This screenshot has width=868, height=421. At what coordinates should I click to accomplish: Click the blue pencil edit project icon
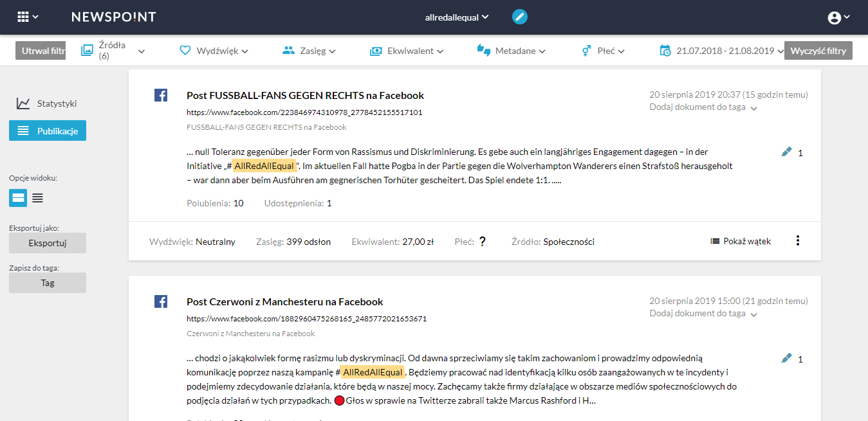pyautogui.click(x=520, y=17)
